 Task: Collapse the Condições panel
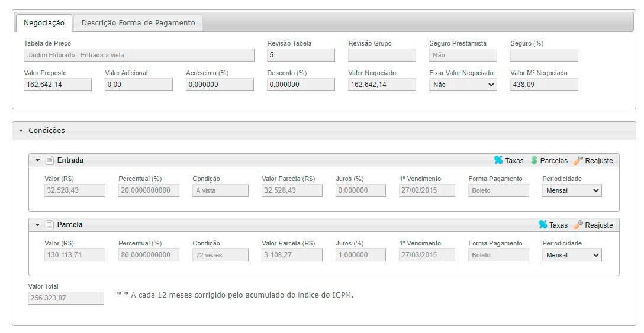(21, 131)
